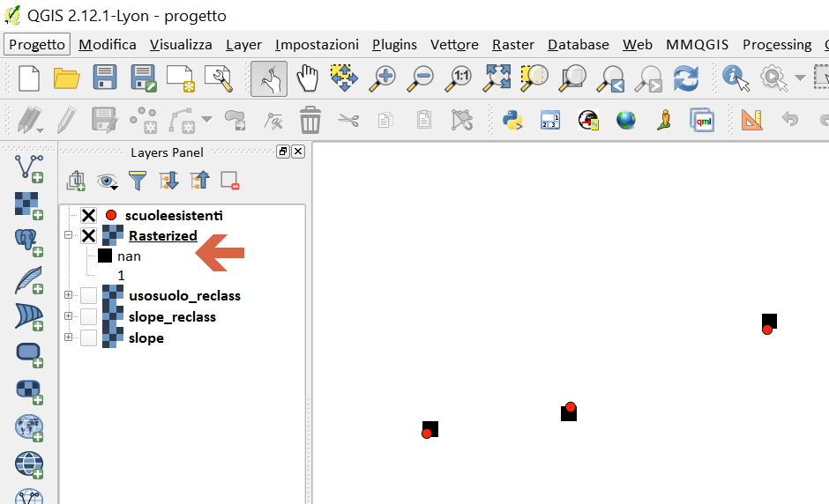
Task: Open the manage layer visibility eye dropdown
Action: 108,182
